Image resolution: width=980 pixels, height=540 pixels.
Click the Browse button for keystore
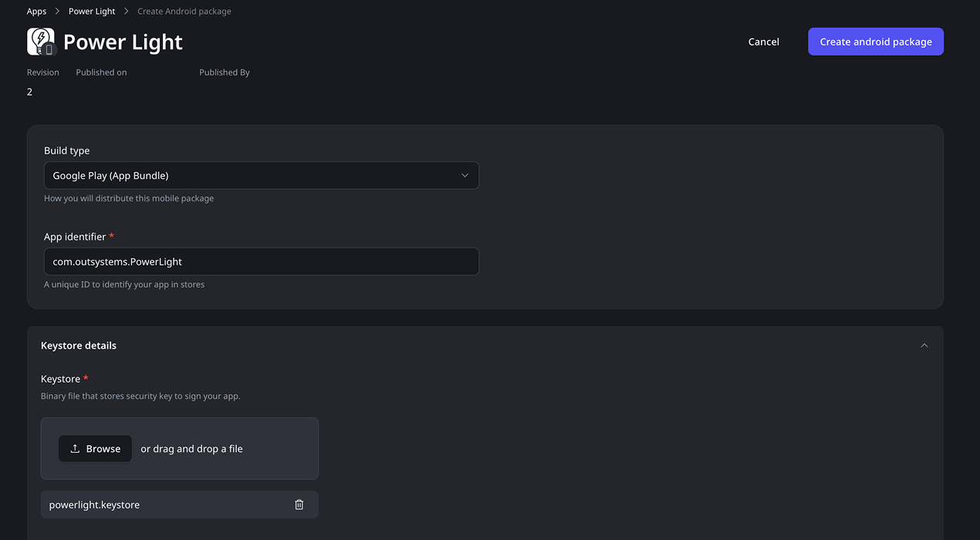[95, 448]
